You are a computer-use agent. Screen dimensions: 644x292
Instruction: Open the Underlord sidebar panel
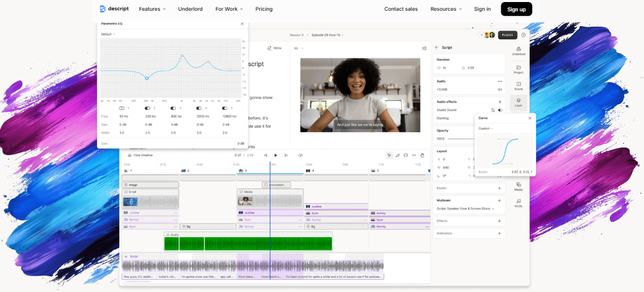click(518, 51)
